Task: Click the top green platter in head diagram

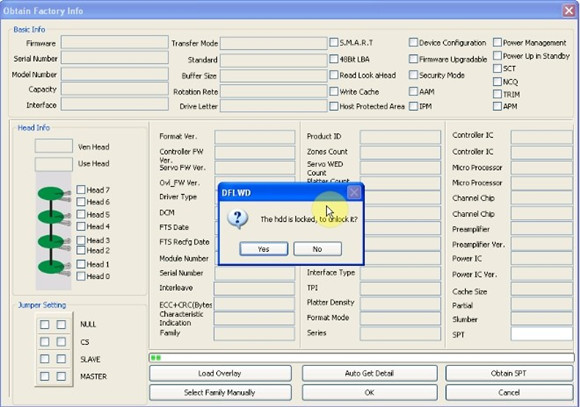Action: (51, 193)
